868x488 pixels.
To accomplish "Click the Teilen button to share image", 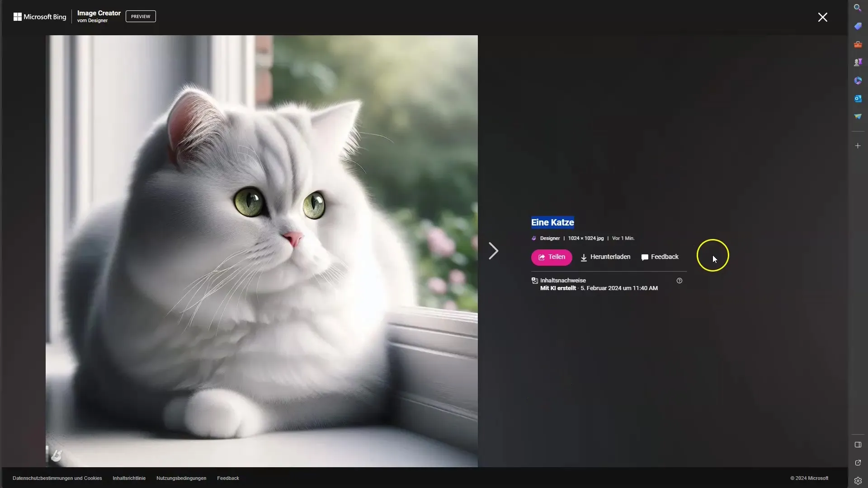I will 551,256.
